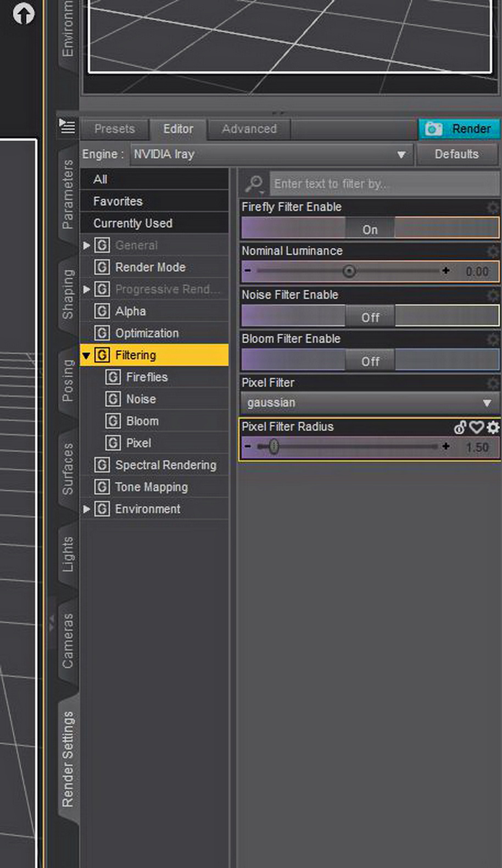502x868 pixels.
Task: Open the Surfaces side tab
Action: [68, 469]
